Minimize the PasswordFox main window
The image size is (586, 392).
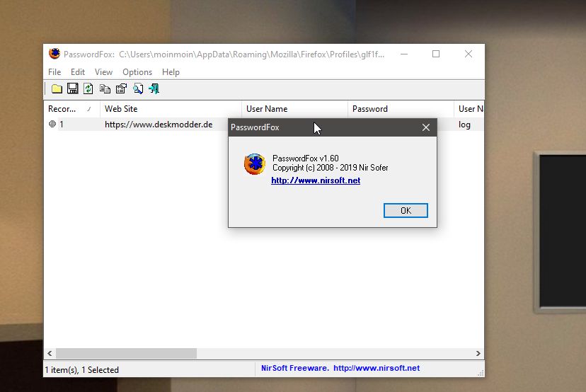point(404,54)
